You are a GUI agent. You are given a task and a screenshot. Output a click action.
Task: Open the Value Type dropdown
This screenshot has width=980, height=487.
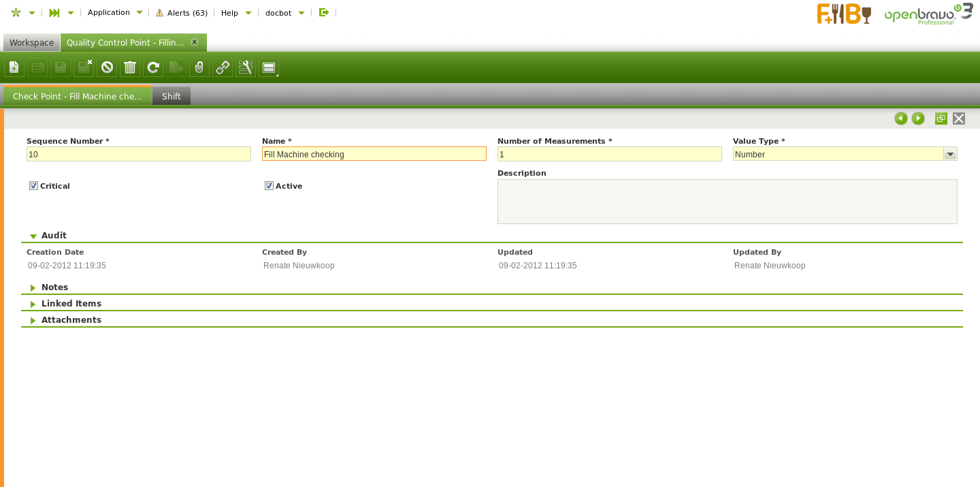pyautogui.click(x=950, y=154)
